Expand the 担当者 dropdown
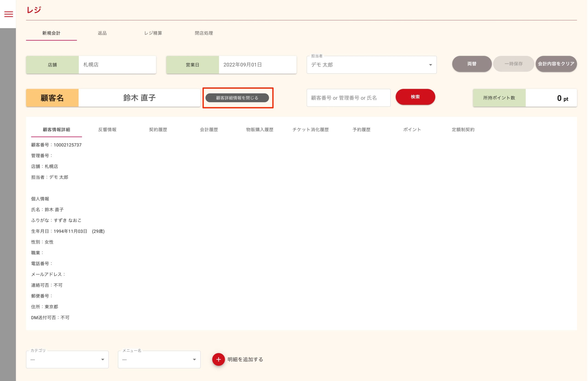The width and height of the screenshot is (588, 381). click(371, 65)
